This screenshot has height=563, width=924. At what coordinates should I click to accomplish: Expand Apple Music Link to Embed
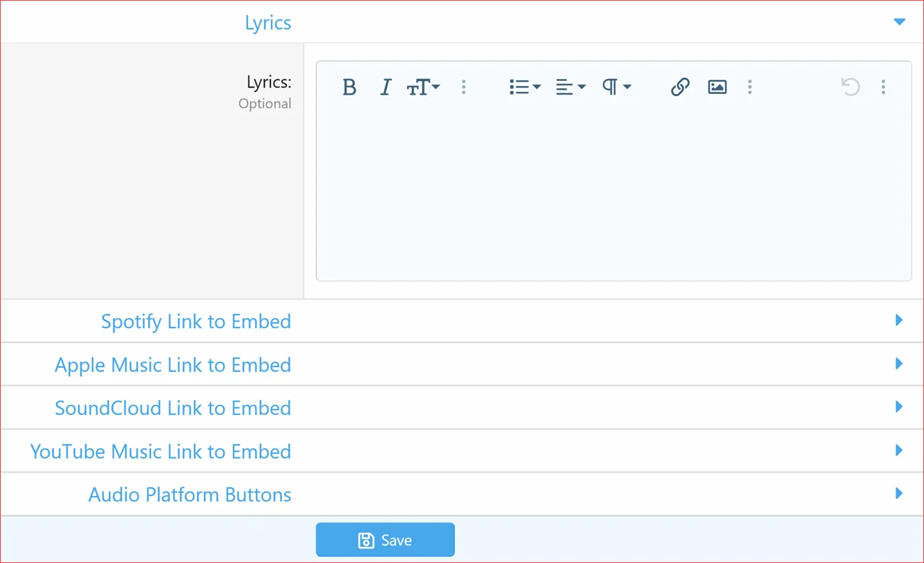point(899,364)
